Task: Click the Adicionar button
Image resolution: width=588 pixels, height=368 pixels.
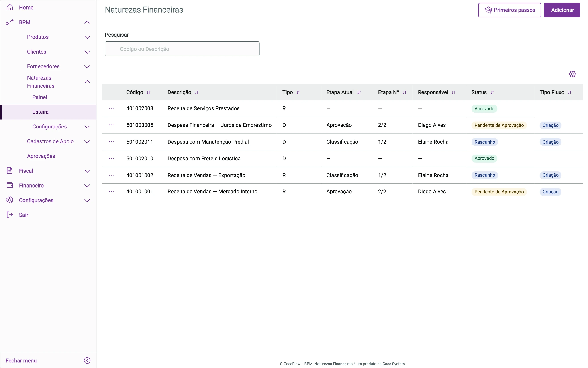Action: 562,10
